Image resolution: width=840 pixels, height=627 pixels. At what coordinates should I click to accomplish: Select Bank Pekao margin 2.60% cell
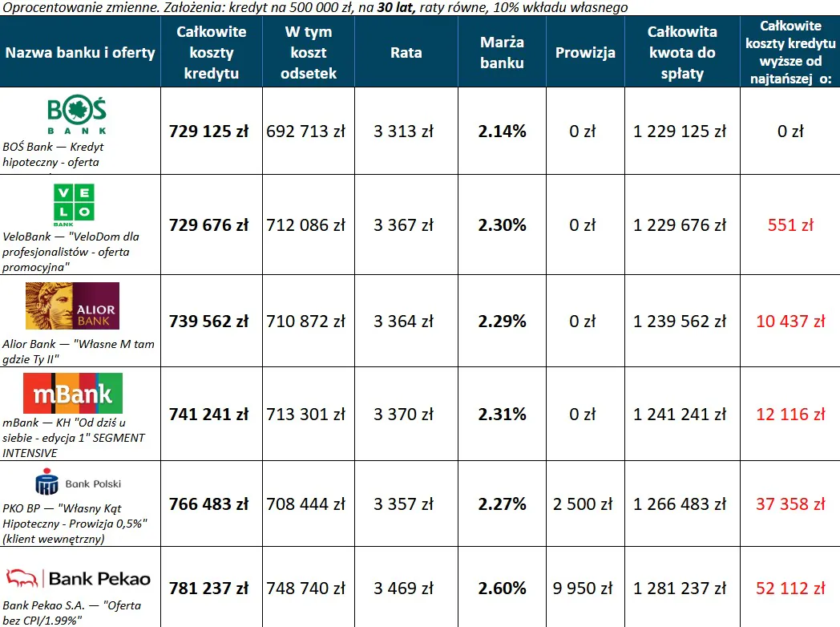(502, 589)
